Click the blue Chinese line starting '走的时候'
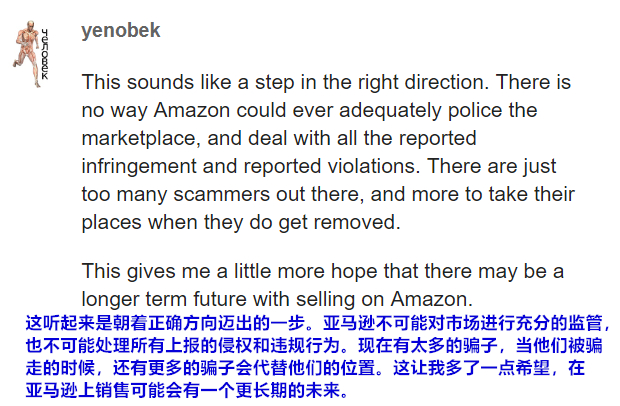Screen dimensions: 620x406 (305, 368)
